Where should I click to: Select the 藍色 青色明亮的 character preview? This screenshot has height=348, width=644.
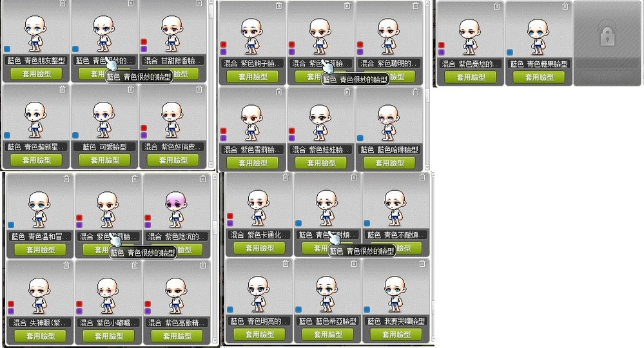257,294
